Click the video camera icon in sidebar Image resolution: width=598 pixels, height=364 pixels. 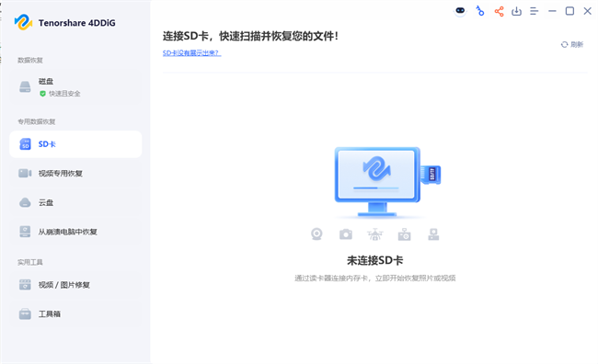pos(25,174)
